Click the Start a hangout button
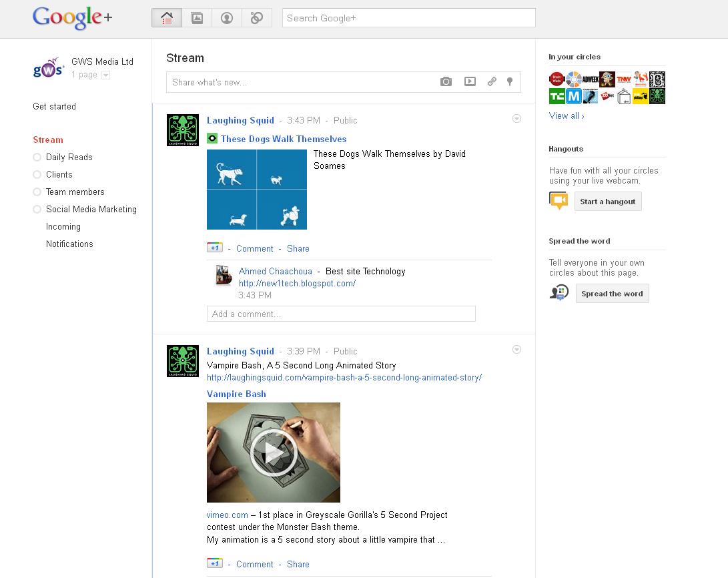 coord(608,202)
